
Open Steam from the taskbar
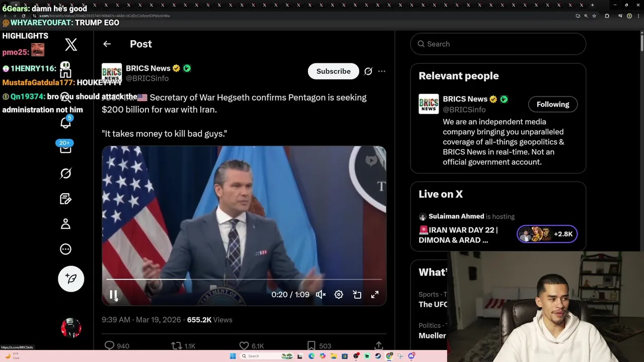[378, 356]
